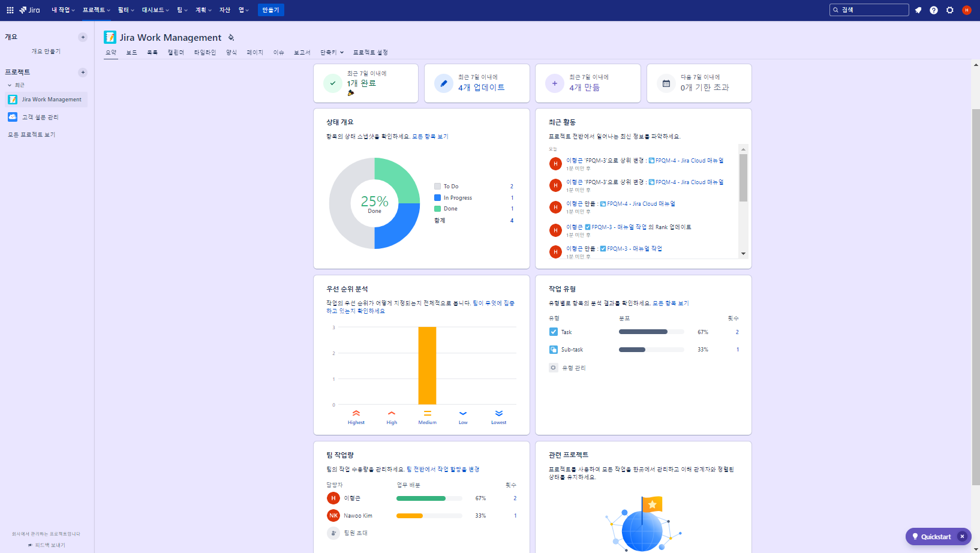Click the 피드백 보내기 link in the sidebar
This screenshot has height=553, width=980.
[46, 545]
